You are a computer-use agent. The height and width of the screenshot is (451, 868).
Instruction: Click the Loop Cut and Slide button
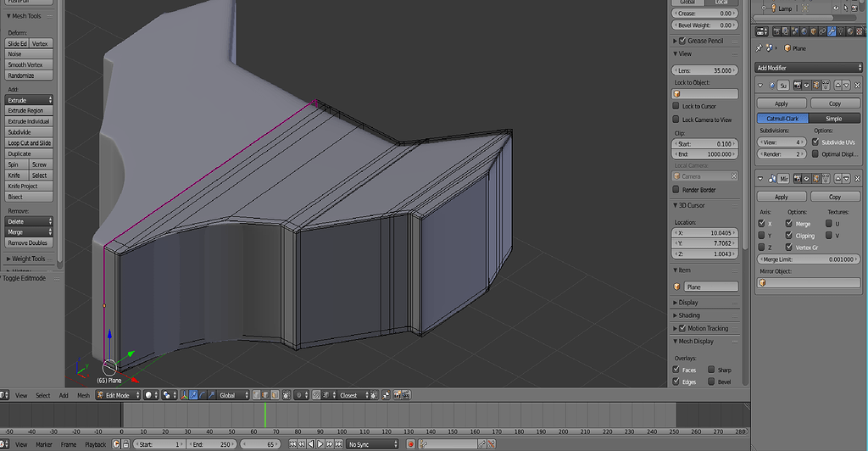click(x=29, y=142)
